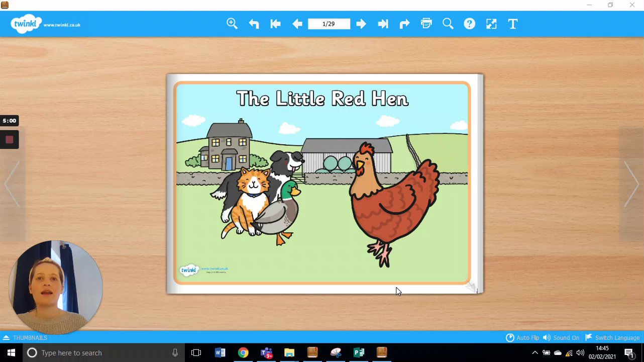Flip to next page with right side arrow
The width and height of the screenshot is (644, 362).
click(632, 185)
